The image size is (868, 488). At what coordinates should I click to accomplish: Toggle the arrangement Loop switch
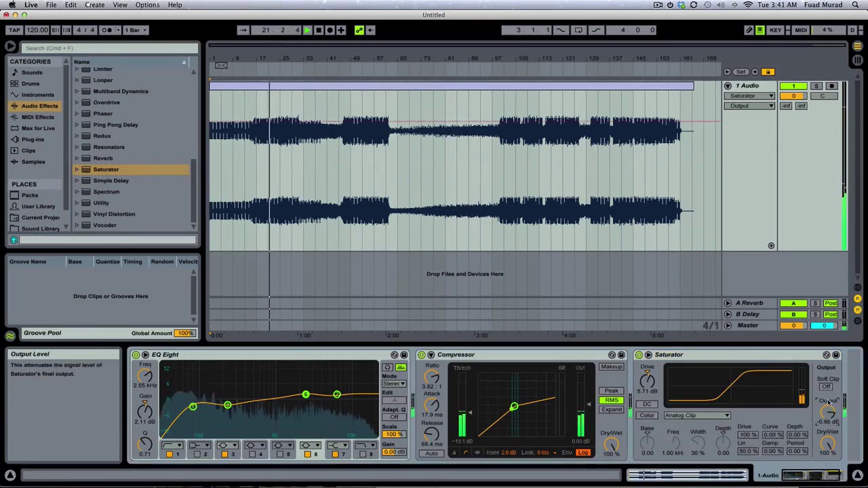pos(578,30)
